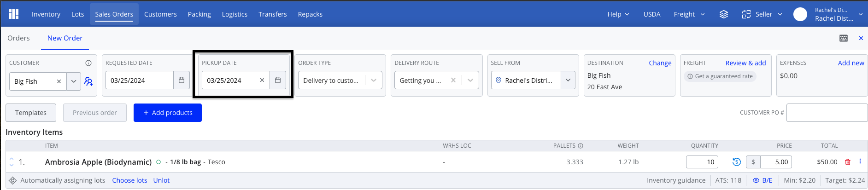
Task: Open the Lots menu
Action: (78, 14)
